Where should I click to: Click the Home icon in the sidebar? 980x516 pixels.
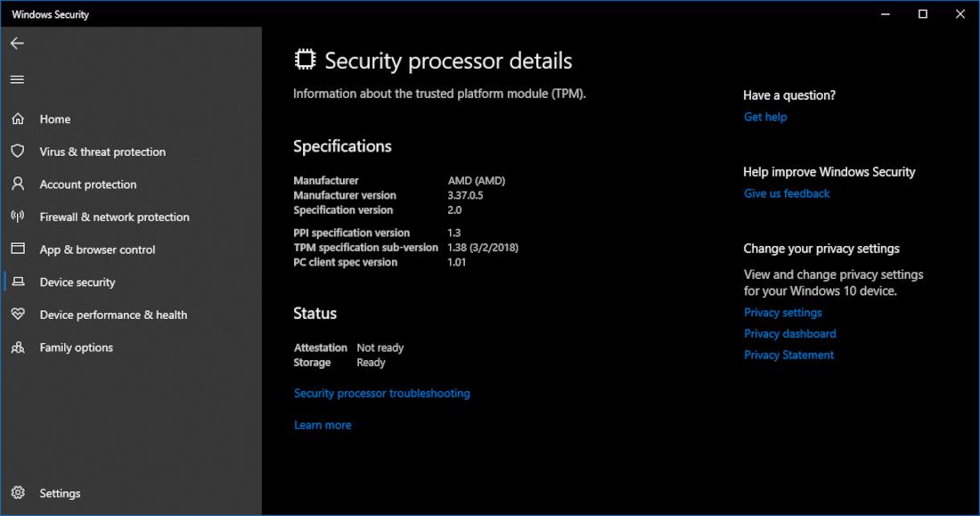tap(18, 119)
